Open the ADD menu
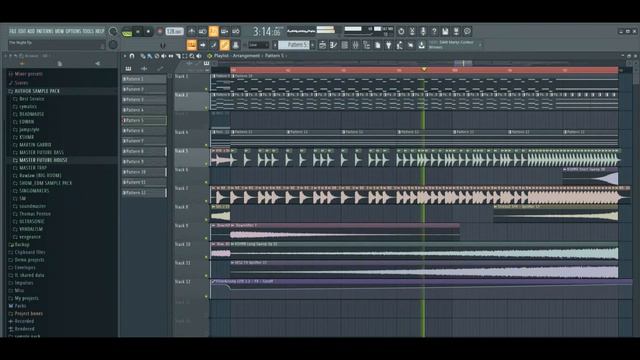 [x=31, y=31]
